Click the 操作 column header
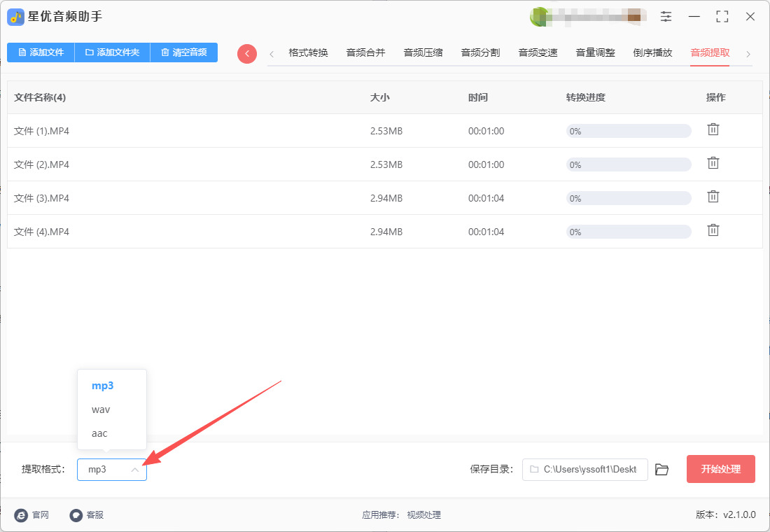Screen dimensions: 770x532 pos(716,97)
